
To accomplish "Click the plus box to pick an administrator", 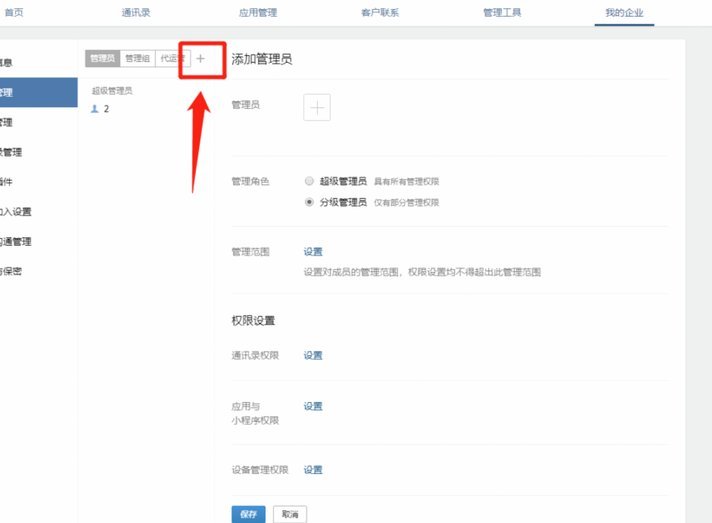I will tap(316, 108).
